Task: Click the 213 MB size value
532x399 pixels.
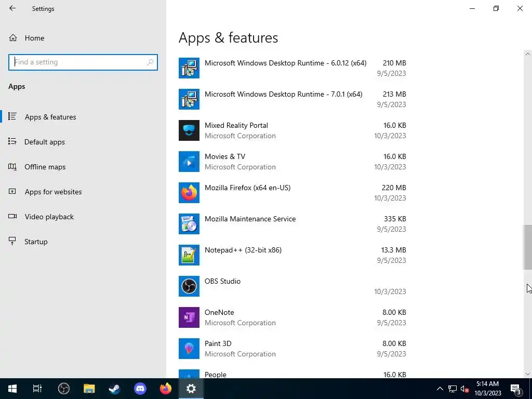Action: (x=394, y=95)
